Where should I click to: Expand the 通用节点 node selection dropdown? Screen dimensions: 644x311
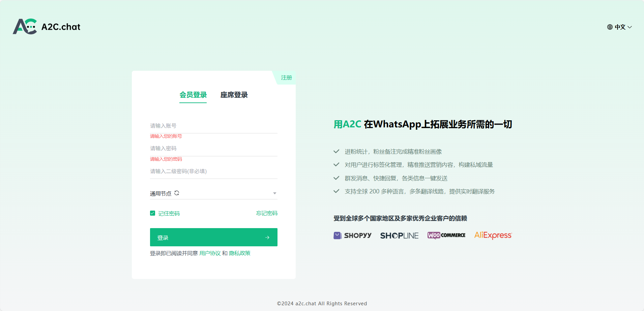tap(274, 193)
